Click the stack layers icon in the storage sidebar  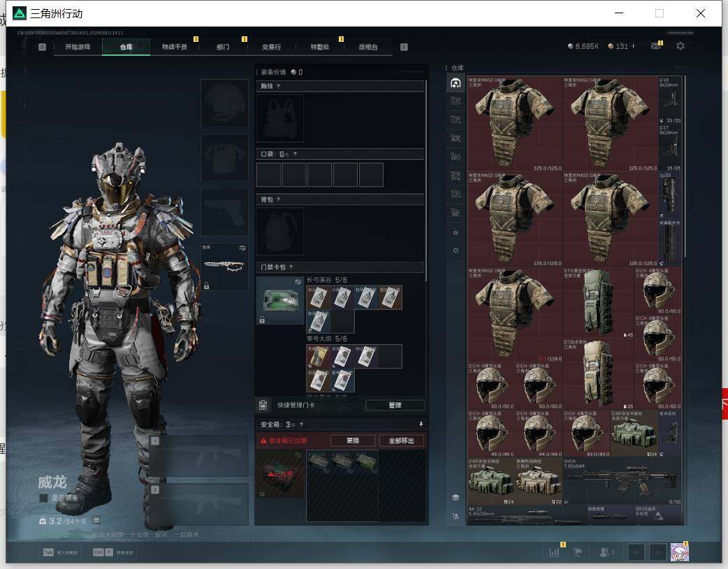(x=456, y=498)
